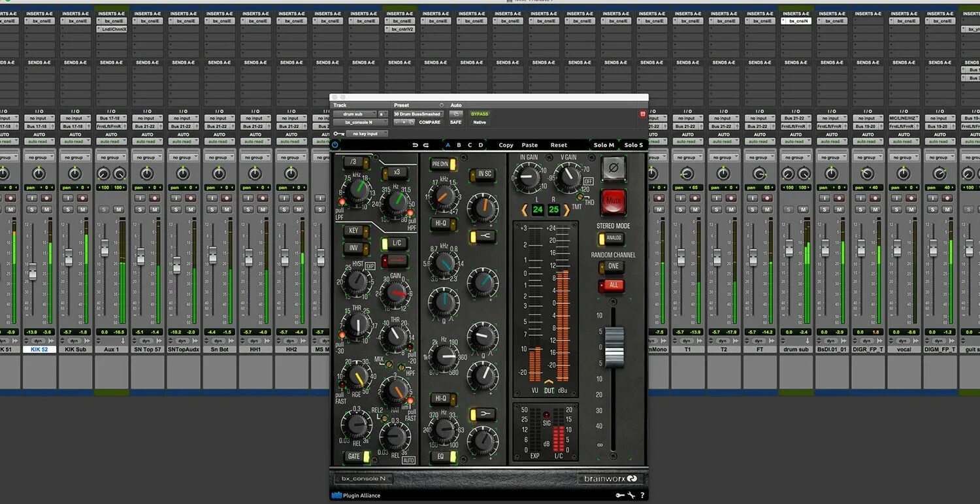The image size is (980, 504).
Task: Click Paste in plugin toolbar
Action: coord(530,145)
